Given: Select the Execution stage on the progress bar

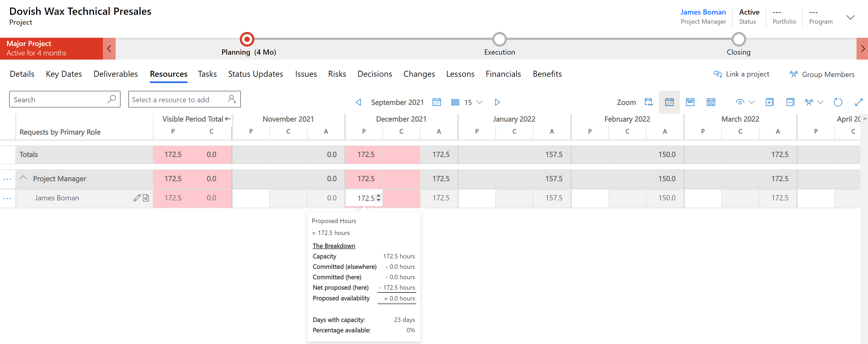Looking at the screenshot, I should click(499, 40).
